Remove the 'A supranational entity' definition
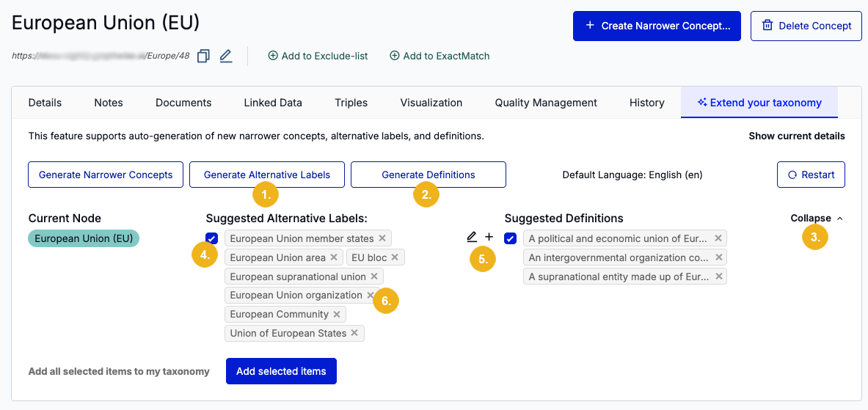 [718, 276]
